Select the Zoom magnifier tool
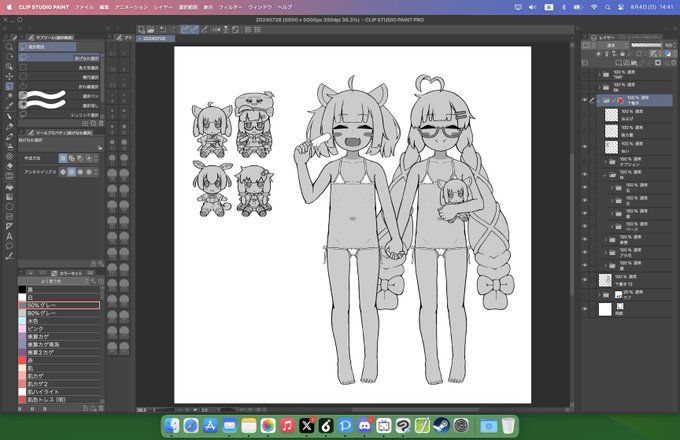The height and width of the screenshot is (440, 680). [9, 47]
